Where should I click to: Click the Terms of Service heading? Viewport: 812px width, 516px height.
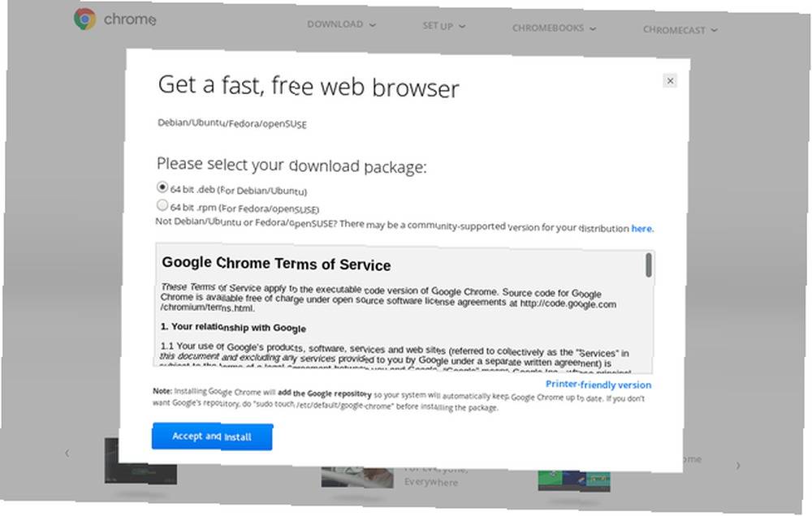pyautogui.click(x=277, y=264)
